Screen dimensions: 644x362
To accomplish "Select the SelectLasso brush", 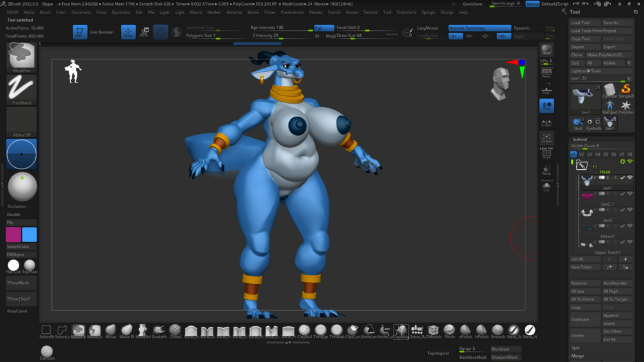I will [62, 331].
